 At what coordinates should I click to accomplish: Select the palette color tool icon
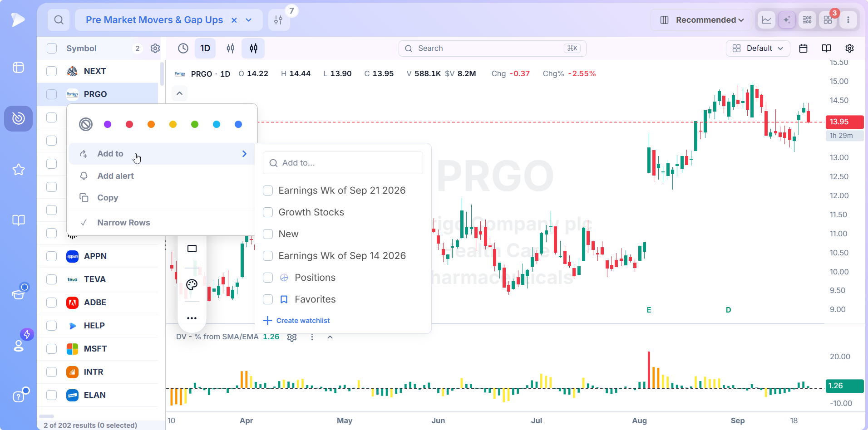point(192,285)
